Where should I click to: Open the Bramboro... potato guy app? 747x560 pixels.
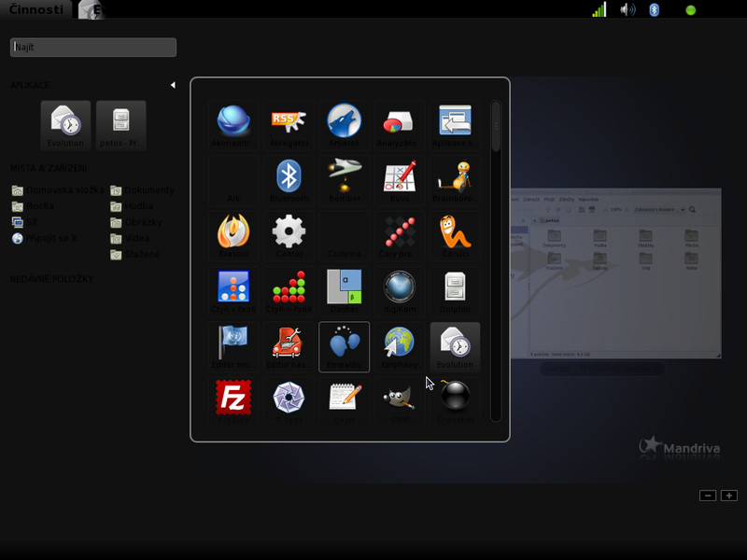[x=455, y=180]
